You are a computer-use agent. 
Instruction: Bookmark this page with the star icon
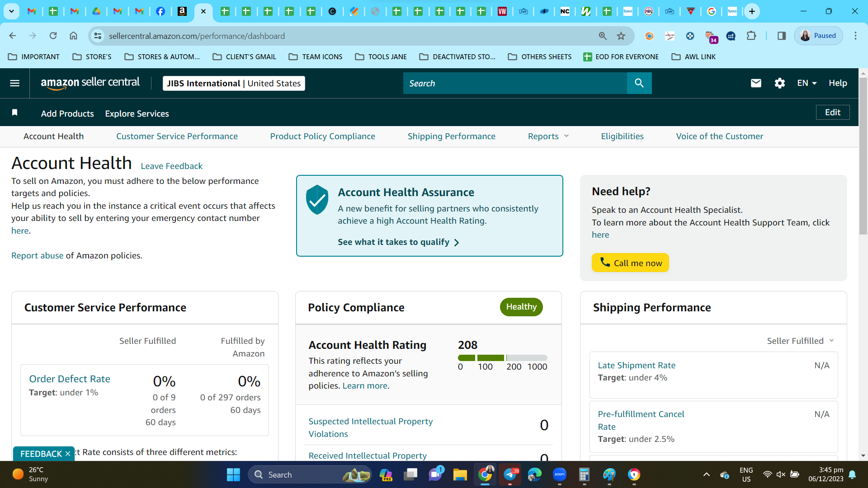tap(621, 36)
